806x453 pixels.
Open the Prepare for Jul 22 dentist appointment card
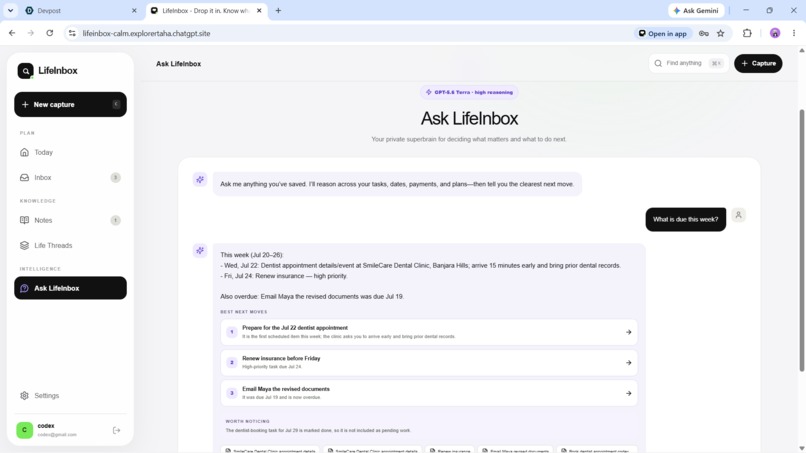[429, 332]
